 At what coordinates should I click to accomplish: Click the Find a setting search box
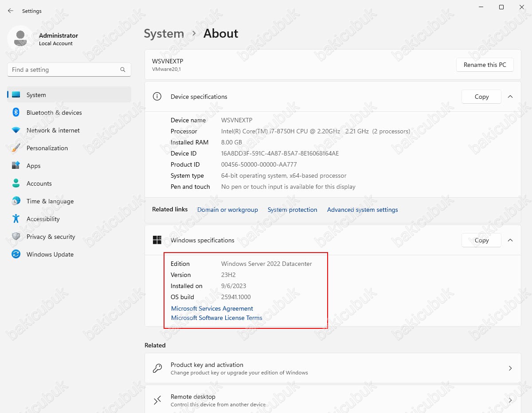(69, 70)
